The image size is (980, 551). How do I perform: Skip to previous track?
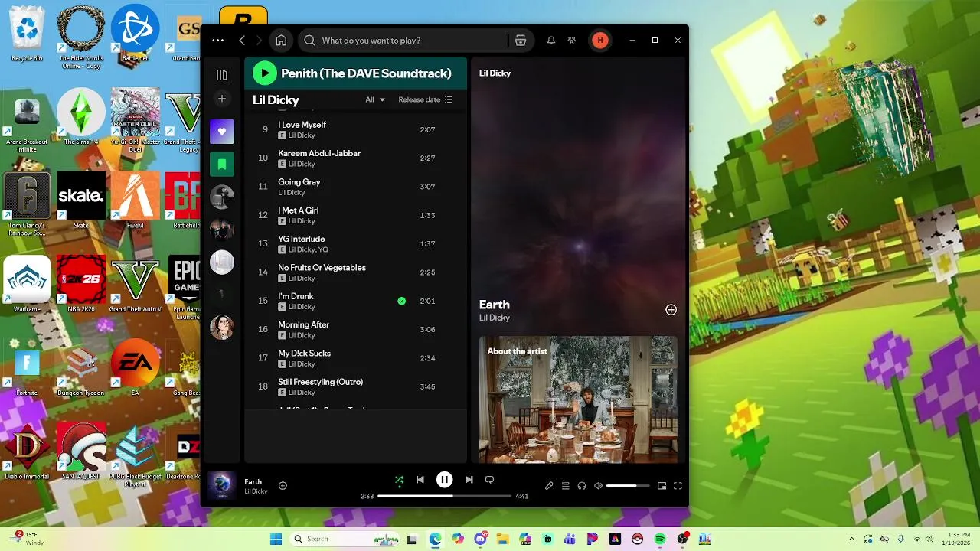(420, 480)
